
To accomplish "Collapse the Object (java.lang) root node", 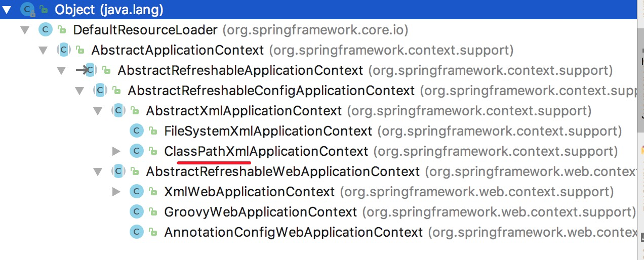I will 7,10.
